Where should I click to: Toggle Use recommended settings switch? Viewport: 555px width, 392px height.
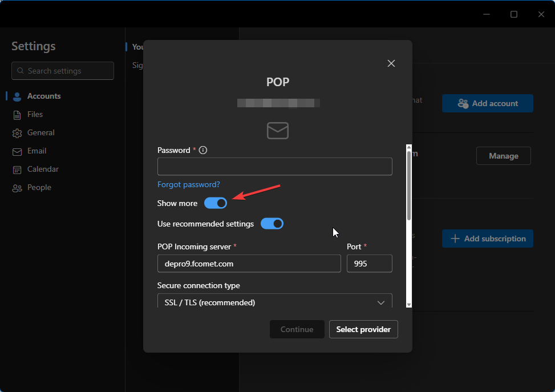(272, 224)
